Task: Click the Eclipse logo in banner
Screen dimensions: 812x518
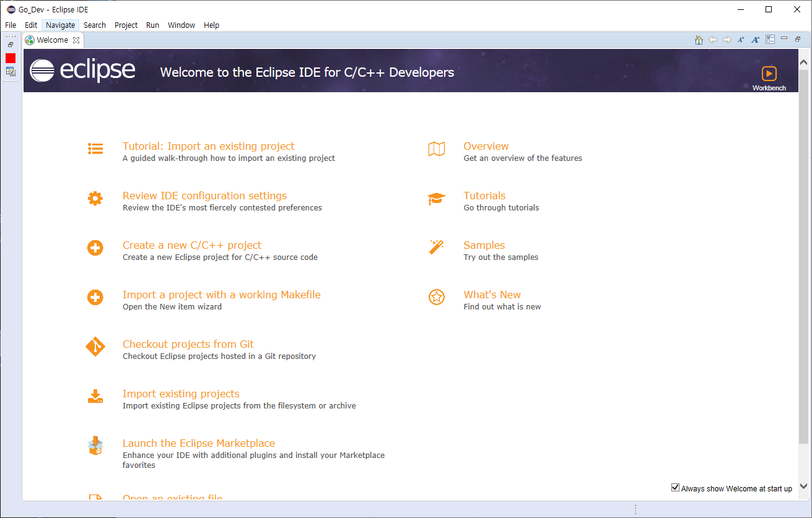Action: click(x=82, y=71)
